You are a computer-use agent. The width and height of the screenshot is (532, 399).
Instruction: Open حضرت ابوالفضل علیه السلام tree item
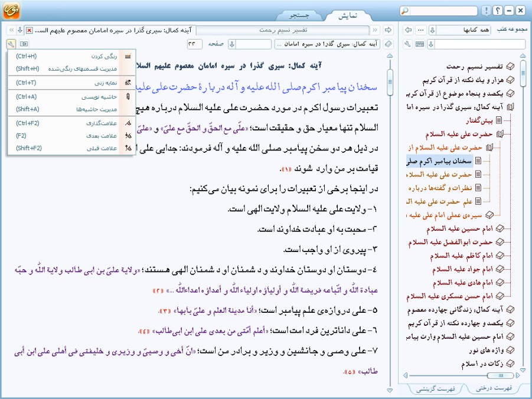(x=451, y=242)
